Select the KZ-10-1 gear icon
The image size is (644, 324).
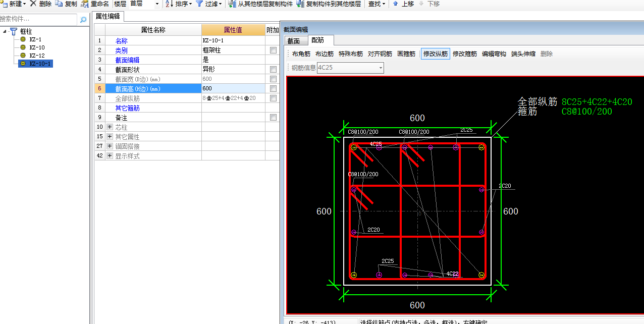pos(23,64)
